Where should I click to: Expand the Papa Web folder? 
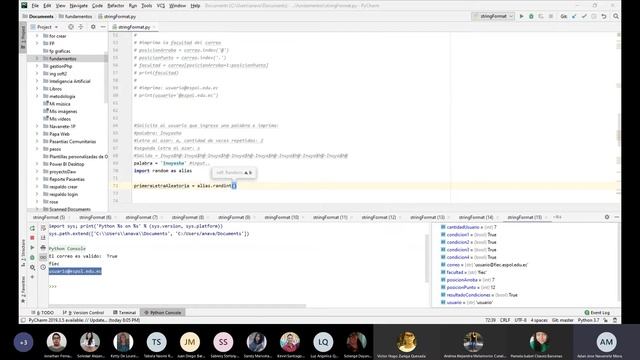[37, 134]
